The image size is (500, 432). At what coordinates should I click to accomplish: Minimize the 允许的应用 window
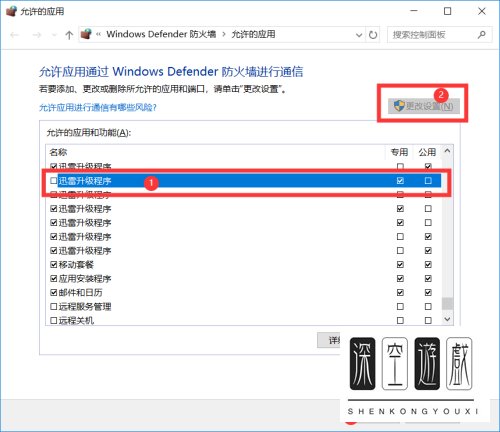(414, 11)
